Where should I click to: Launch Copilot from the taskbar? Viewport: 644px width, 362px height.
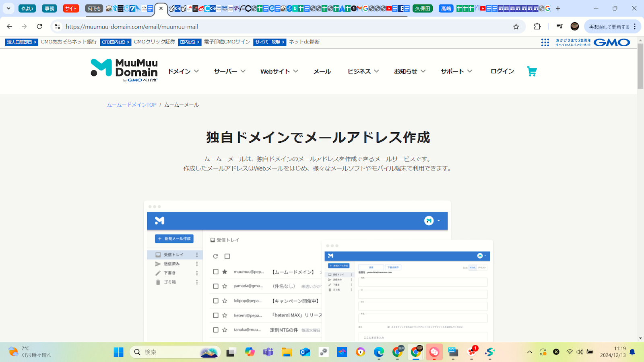(250, 352)
